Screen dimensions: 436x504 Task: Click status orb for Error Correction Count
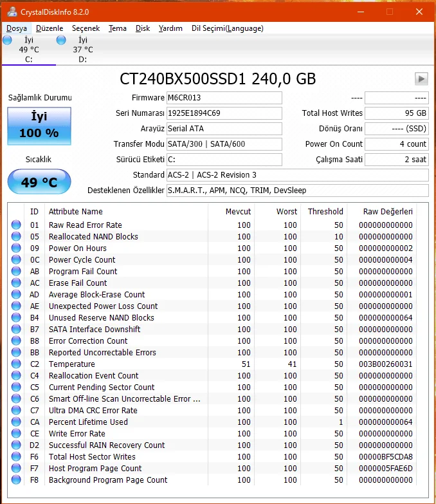pyautogui.click(x=16, y=341)
